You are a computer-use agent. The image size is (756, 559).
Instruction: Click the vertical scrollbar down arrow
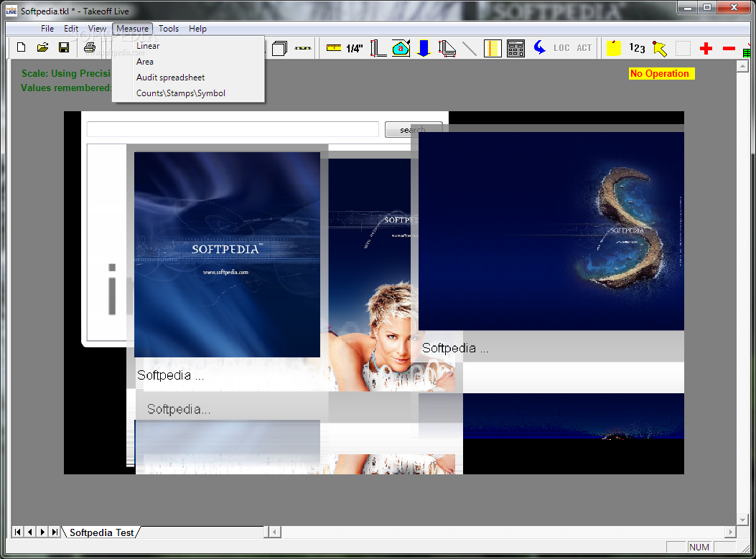coord(742,520)
